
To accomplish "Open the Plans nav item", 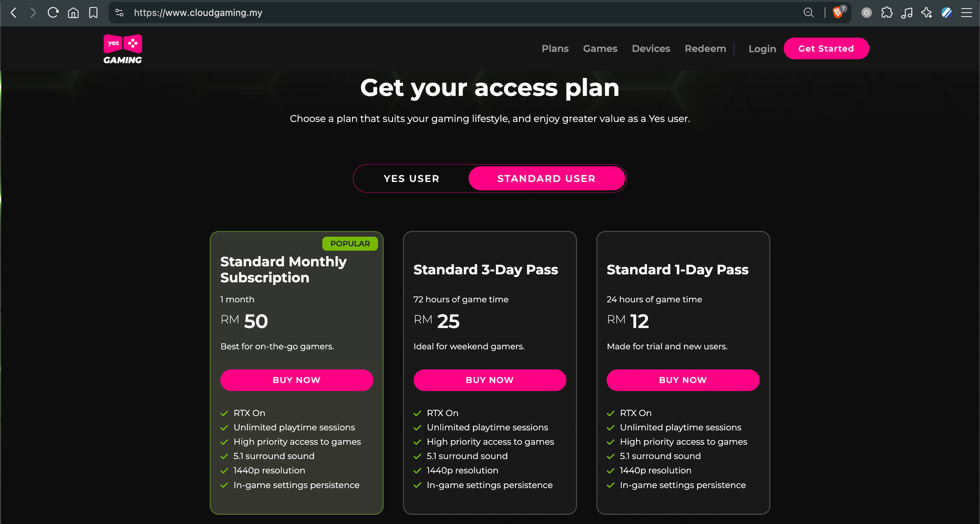I will [x=555, y=49].
